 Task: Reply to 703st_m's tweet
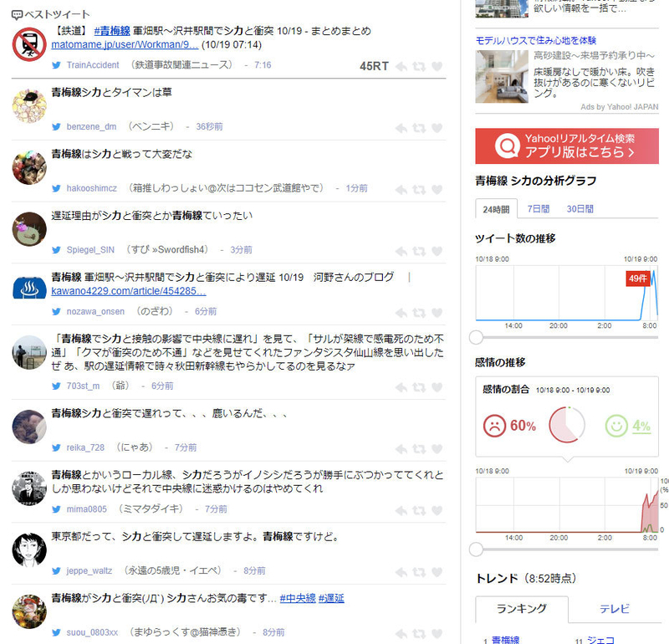click(401, 387)
